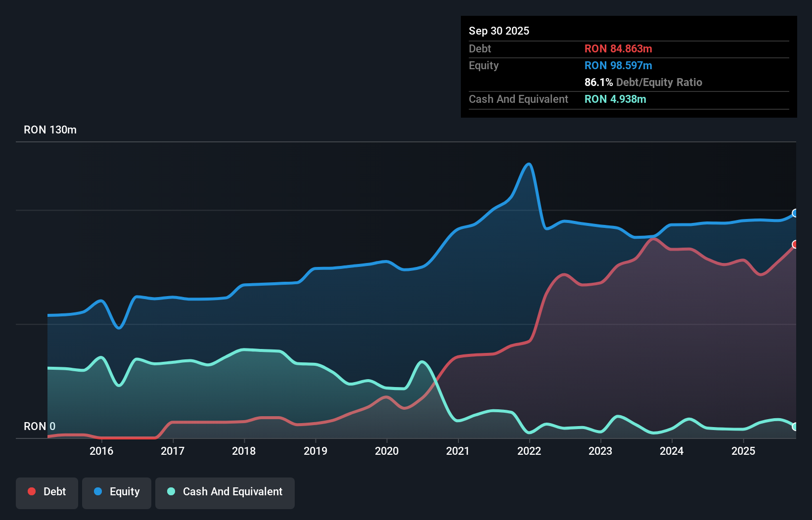Click the 2022 x-axis label
This screenshot has height=520, width=812.
click(529, 451)
